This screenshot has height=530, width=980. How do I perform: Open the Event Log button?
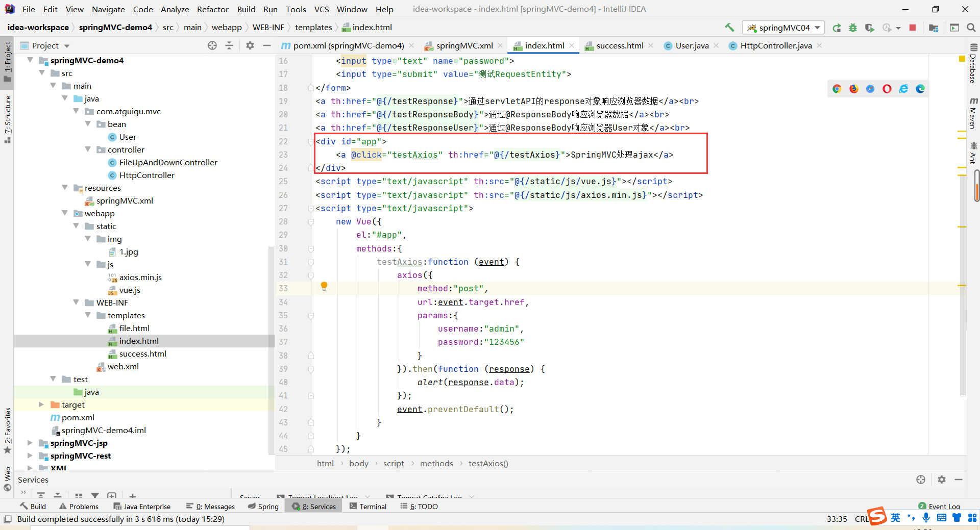tap(939, 506)
